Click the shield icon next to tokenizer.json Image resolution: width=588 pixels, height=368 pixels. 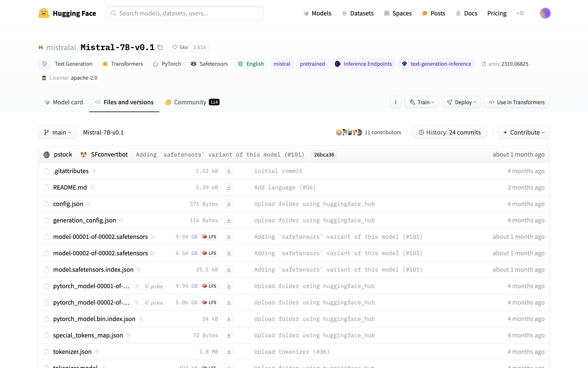coord(97,352)
